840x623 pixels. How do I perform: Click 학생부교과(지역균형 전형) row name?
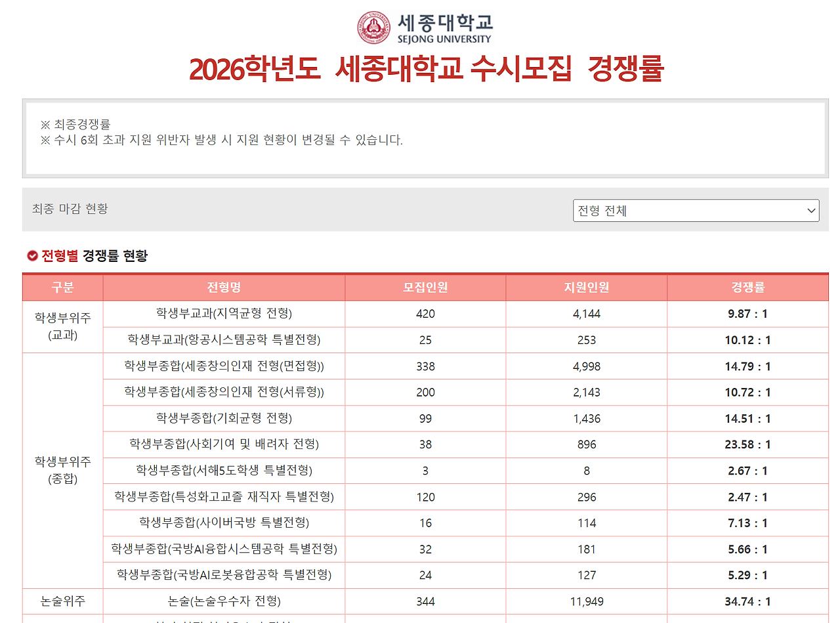click(224, 314)
